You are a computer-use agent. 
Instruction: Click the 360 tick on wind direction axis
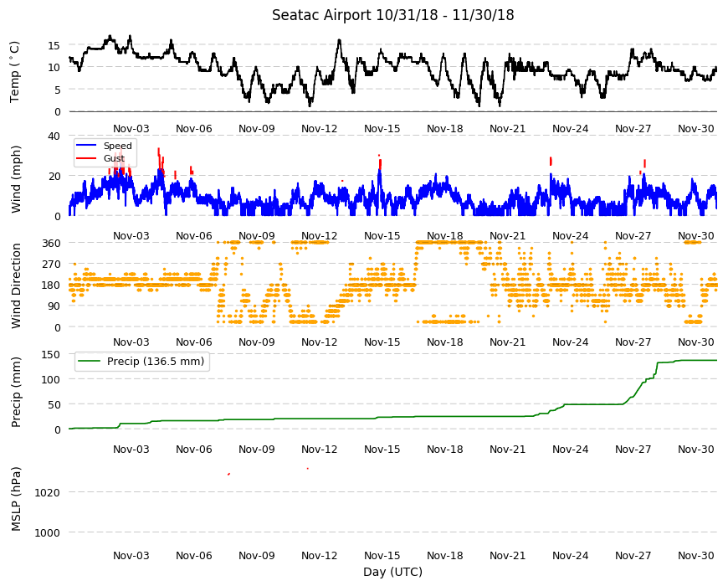click(x=52, y=244)
